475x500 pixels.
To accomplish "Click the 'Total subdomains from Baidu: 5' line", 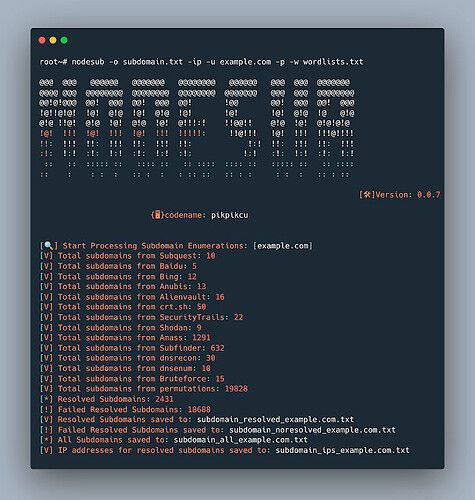I will (118, 266).
